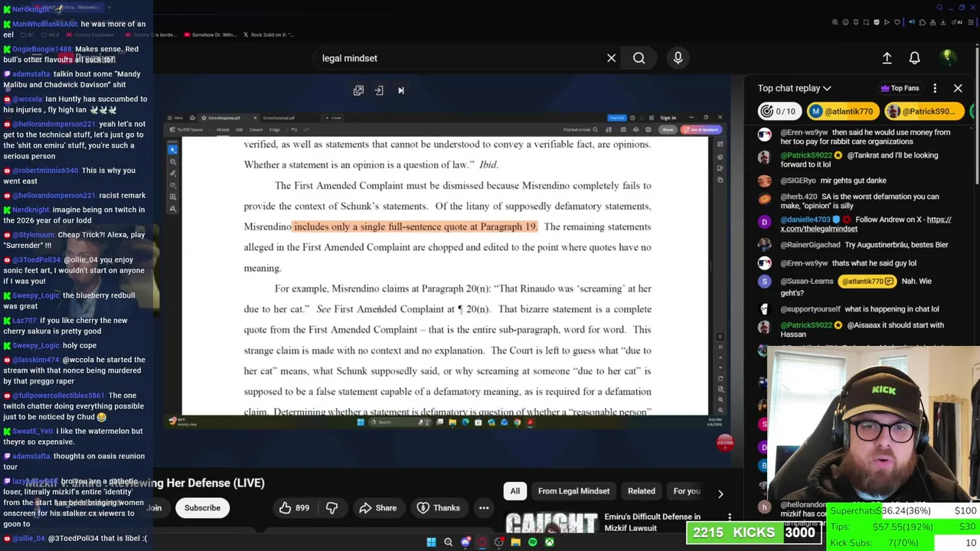
Task: Click the browser download icon
Action: point(942,22)
